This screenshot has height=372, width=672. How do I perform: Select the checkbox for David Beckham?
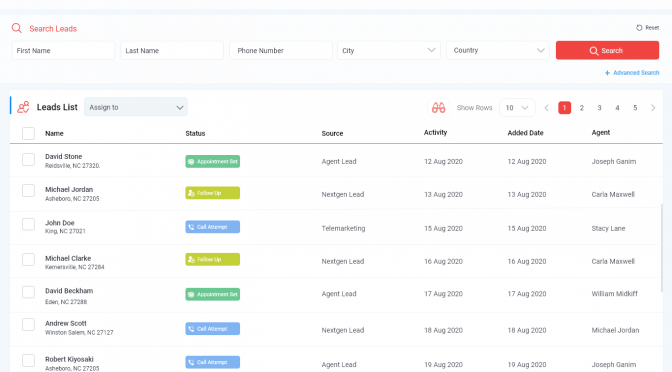28,292
